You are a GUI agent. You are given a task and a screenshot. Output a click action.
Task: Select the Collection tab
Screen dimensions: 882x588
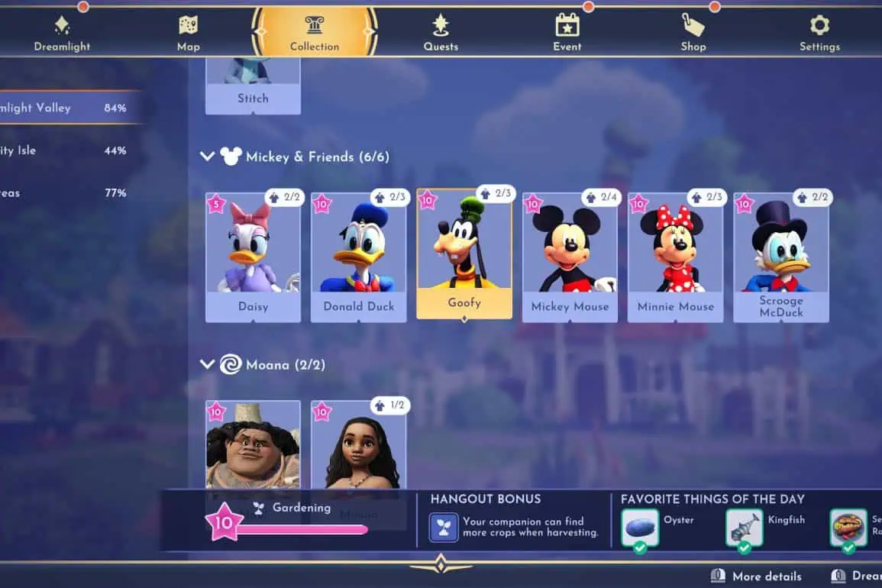click(x=315, y=33)
